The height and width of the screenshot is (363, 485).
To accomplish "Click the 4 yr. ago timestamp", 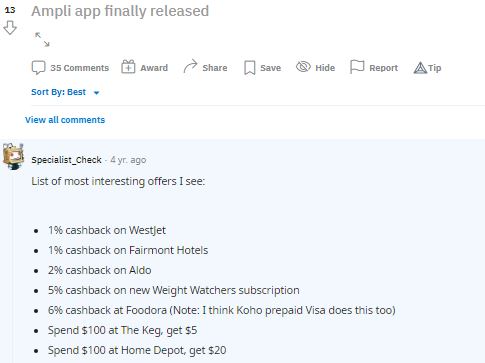I will pyautogui.click(x=128, y=160).
